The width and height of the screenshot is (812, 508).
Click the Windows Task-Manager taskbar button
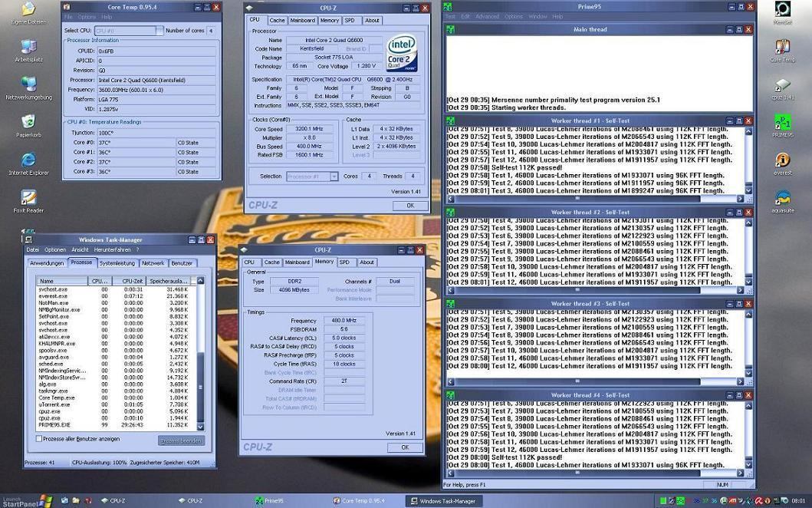click(444, 501)
